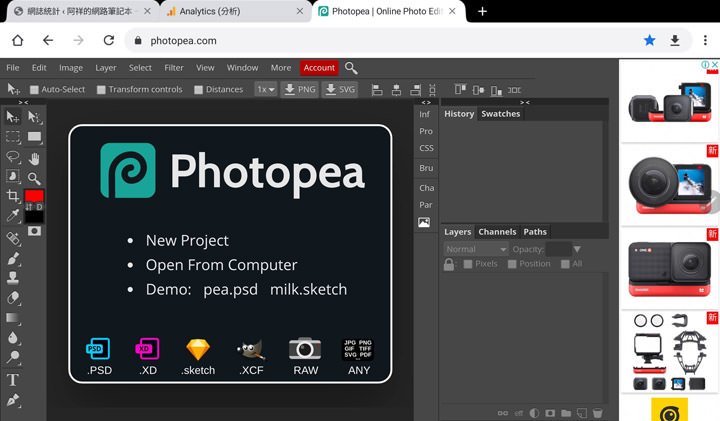The image size is (720, 421).
Task: Click Open From Computer link
Action: point(221,265)
